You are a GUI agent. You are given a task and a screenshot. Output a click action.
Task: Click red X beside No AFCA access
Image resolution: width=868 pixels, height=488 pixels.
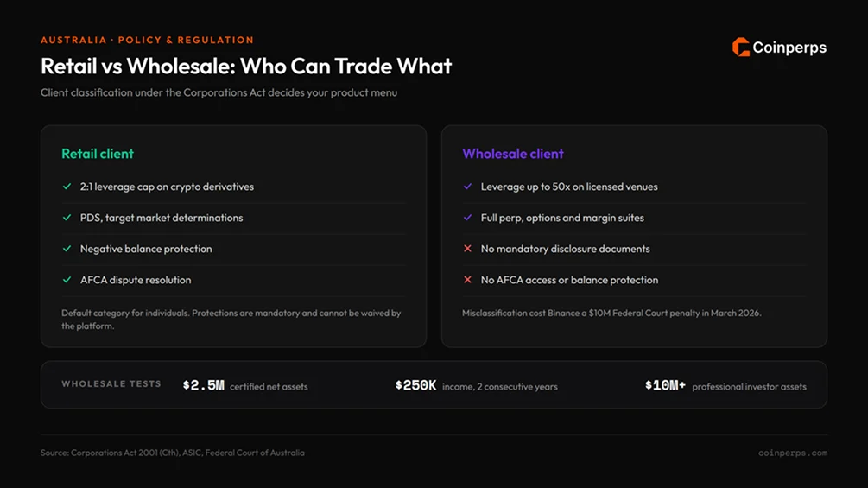(x=468, y=279)
